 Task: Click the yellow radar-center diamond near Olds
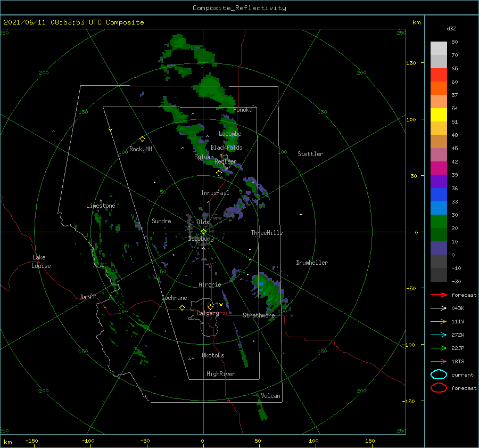coord(203,232)
